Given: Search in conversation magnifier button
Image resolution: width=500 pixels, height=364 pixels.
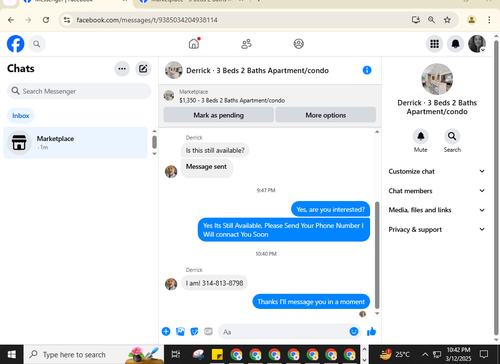Looking at the screenshot, I should coord(452,136).
